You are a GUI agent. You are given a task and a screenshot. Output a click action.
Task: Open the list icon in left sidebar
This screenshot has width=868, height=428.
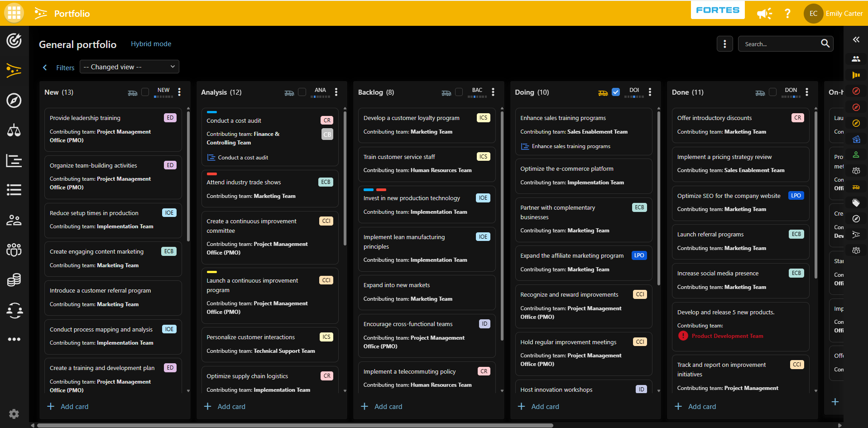pos(14,190)
